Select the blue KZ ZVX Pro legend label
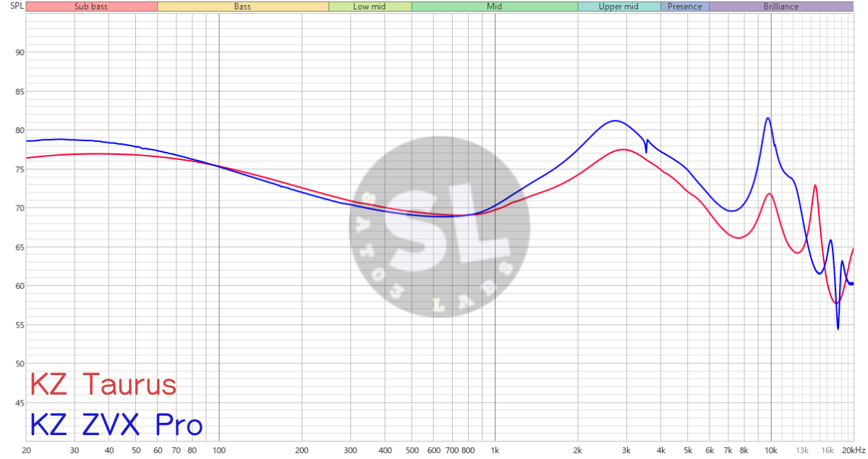This screenshot has width=868, height=459. (116, 425)
